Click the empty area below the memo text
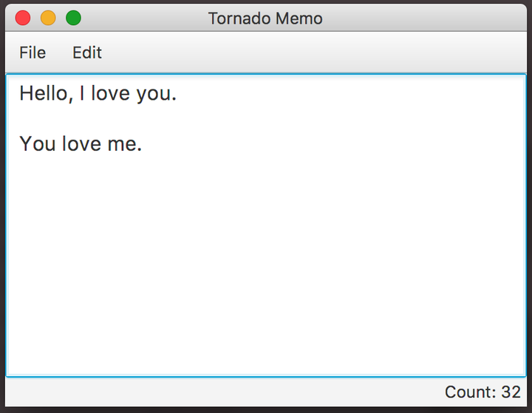Viewport: 532px width, 413px height. click(x=266, y=264)
